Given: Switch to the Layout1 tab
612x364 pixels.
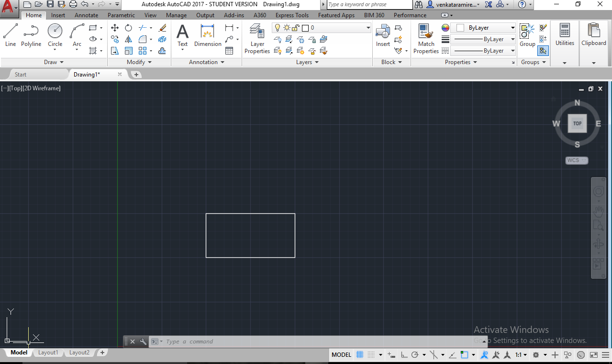Looking at the screenshot, I should [48, 353].
